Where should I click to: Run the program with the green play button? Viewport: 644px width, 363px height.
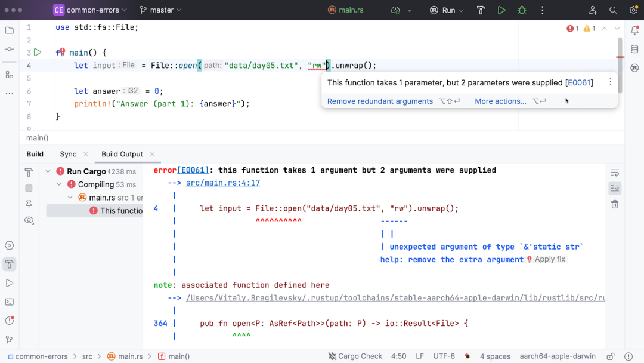(x=501, y=10)
